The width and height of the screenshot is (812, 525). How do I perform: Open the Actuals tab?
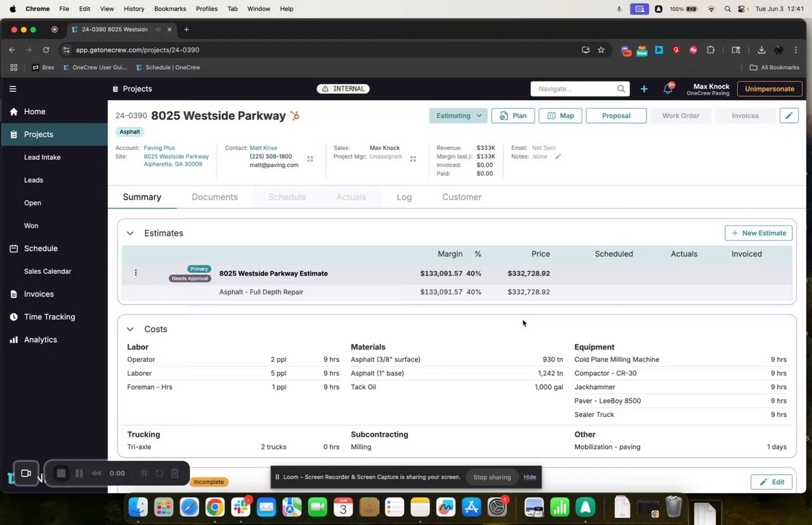coord(351,197)
